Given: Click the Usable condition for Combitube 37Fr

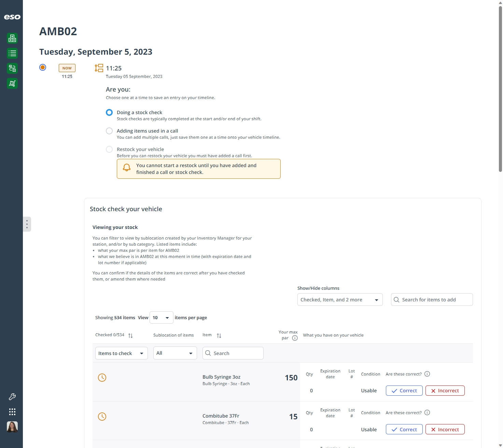Looking at the screenshot, I should 369,430.
